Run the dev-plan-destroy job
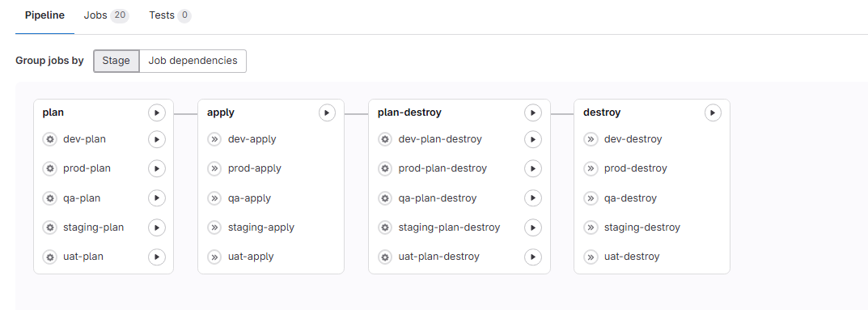This screenshot has height=310, width=868. (x=533, y=139)
